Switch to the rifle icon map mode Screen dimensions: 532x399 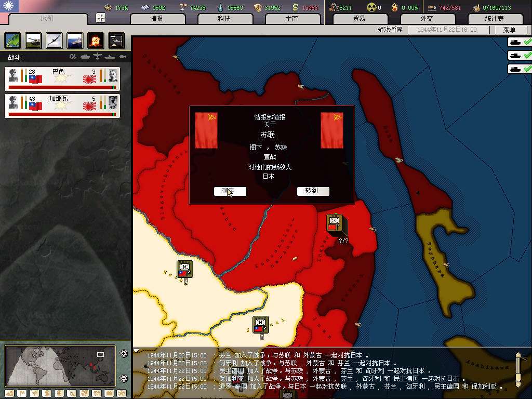click(72, 394)
